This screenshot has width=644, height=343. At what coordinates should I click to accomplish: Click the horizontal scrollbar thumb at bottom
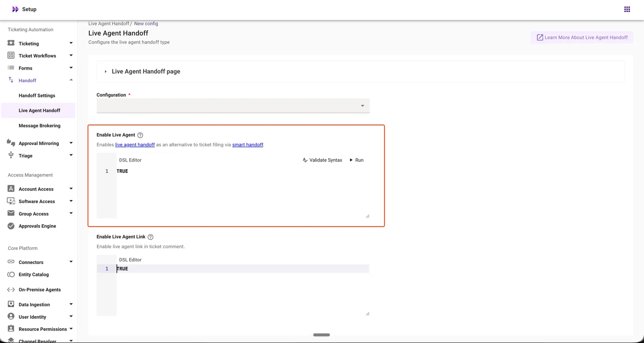(322, 335)
